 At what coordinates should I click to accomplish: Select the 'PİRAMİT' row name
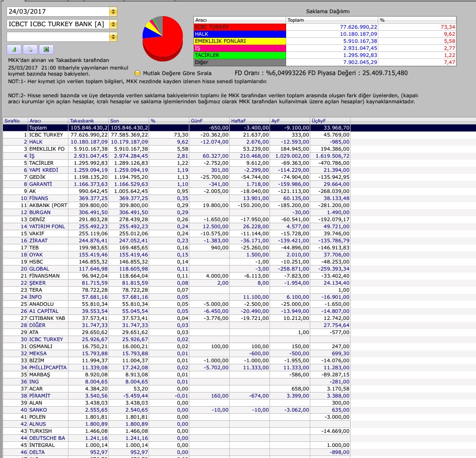39,396
